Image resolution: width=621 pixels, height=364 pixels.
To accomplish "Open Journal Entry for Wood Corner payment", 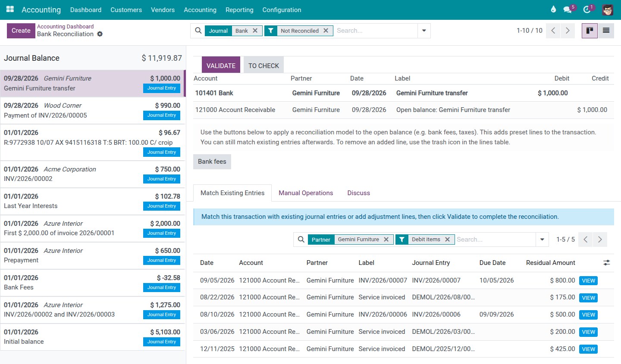I will click(162, 115).
